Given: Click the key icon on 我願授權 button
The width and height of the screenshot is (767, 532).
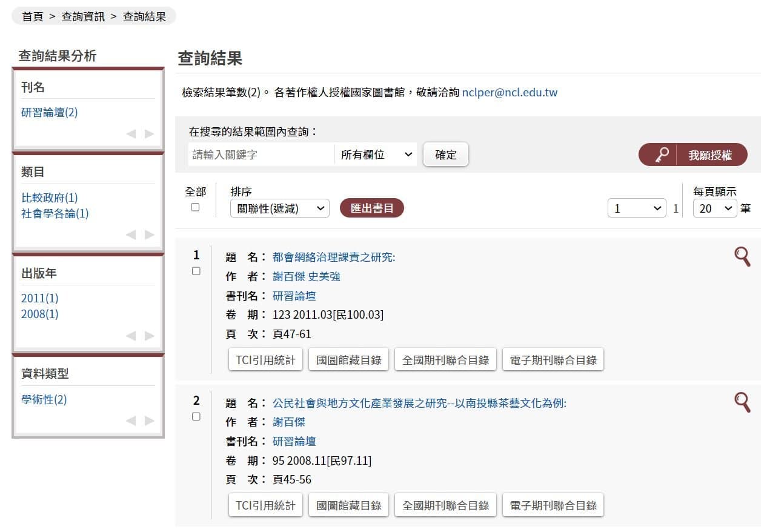Looking at the screenshot, I should (x=662, y=155).
